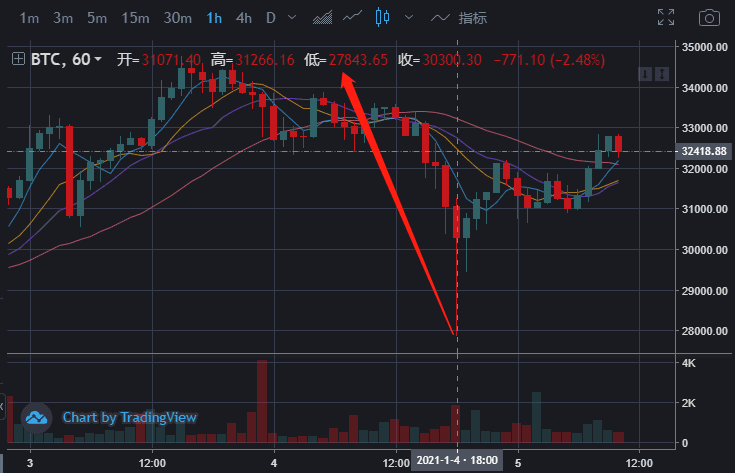Screen dimensions: 735x473
Task: Click the 33000.00 price axis label
Action: click(x=705, y=128)
